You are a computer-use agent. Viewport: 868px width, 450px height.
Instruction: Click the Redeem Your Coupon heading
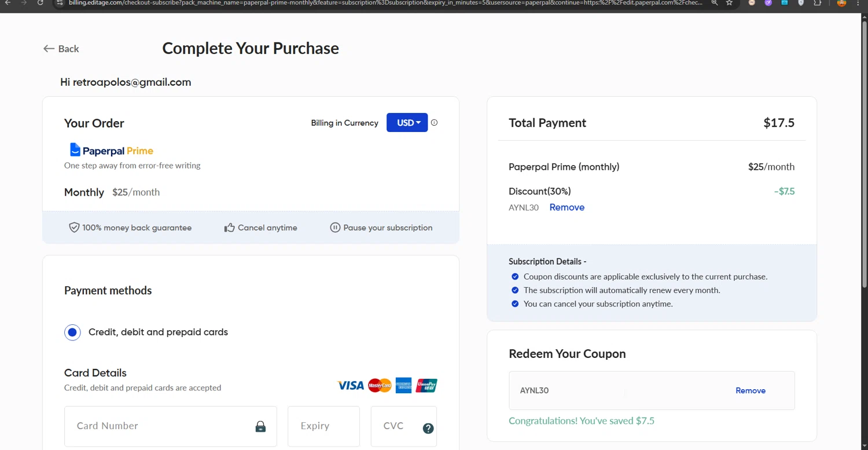(567, 354)
